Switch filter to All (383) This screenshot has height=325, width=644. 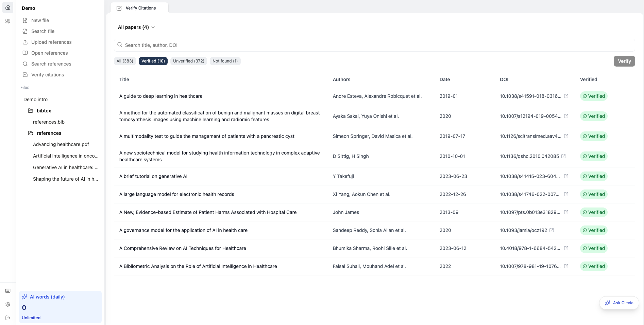pos(125,61)
